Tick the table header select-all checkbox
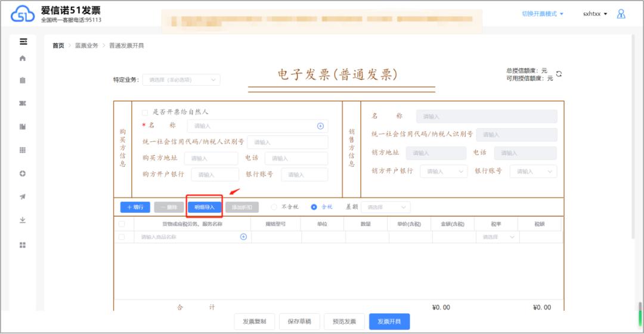The image size is (644, 334). tap(122, 224)
